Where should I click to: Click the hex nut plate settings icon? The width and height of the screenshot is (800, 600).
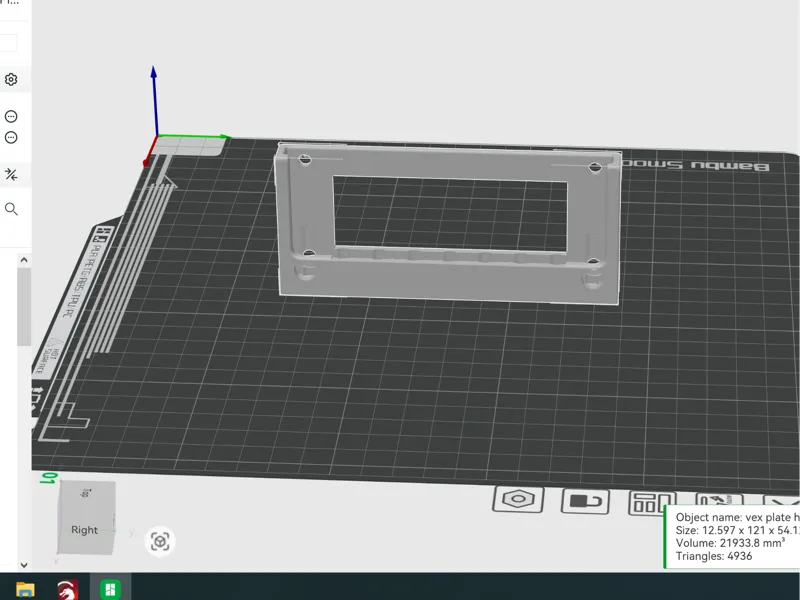point(518,498)
